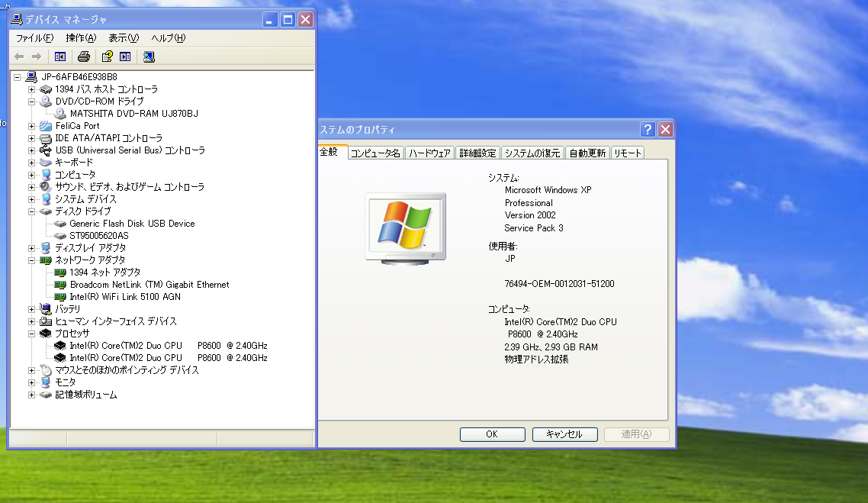Expand the FeliCa Port node
868x503 pixels.
click(31, 126)
